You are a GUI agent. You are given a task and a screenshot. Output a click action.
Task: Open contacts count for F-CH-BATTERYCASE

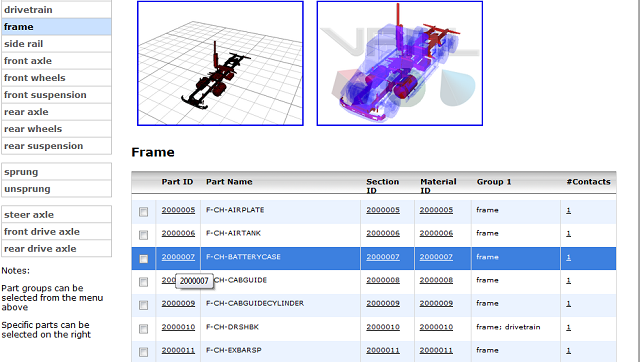pos(569,257)
